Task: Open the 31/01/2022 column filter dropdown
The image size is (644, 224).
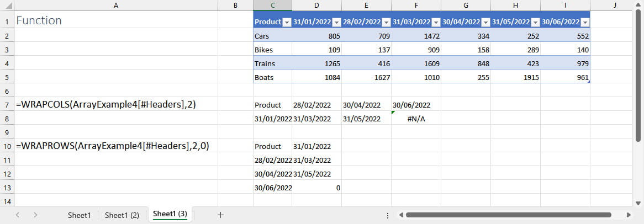Action: pyautogui.click(x=336, y=22)
